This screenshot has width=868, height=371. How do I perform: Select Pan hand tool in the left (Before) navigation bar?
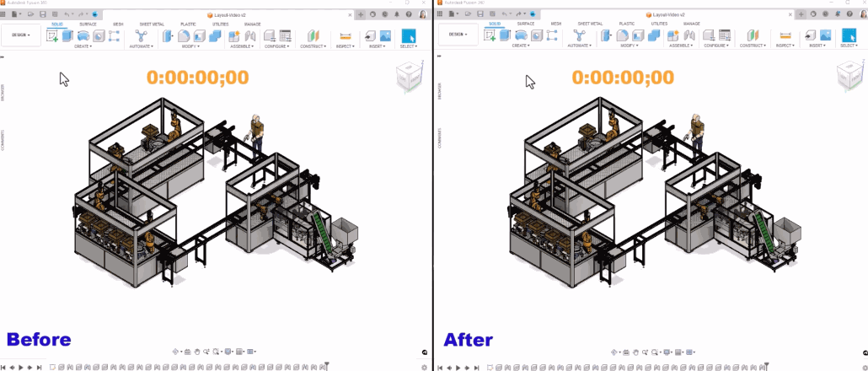coord(198,352)
